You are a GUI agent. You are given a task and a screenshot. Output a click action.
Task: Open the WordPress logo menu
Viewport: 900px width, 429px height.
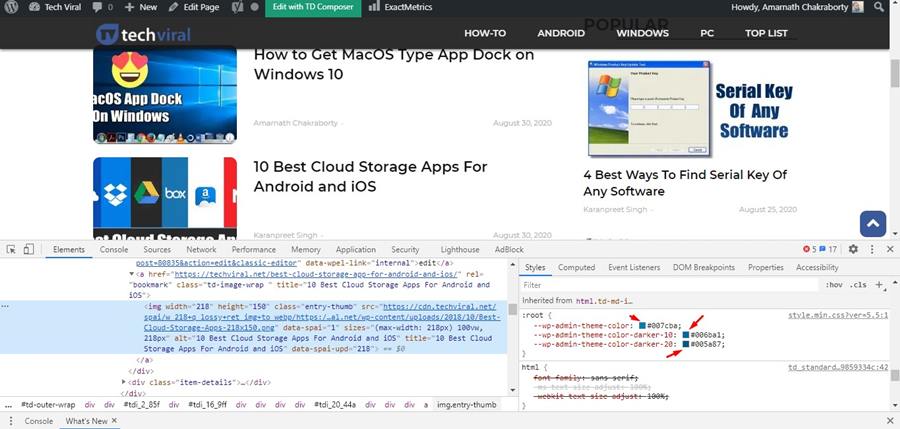pyautogui.click(x=11, y=7)
